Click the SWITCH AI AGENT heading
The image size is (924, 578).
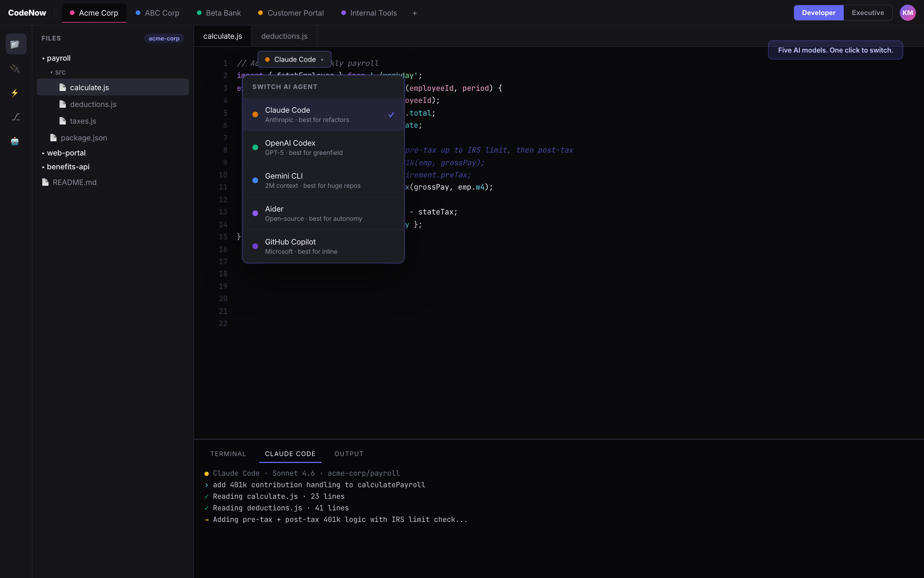click(x=284, y=87)
